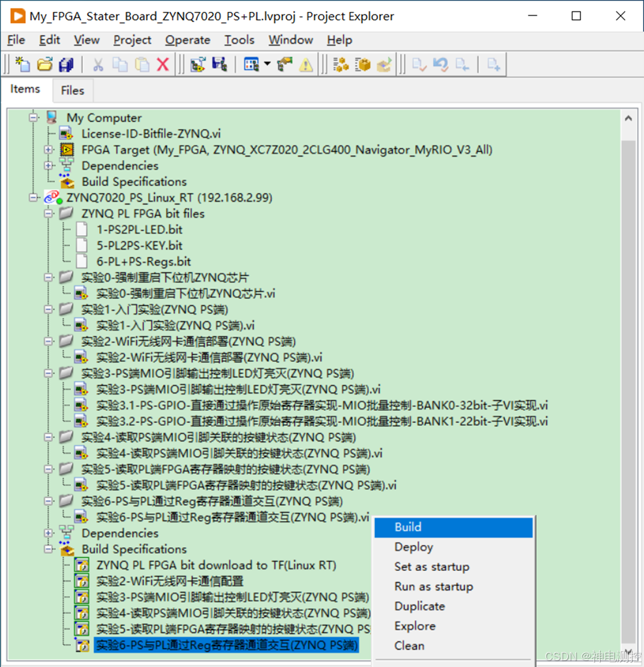Click My Computer's Dependencies icon

click(67, 165)
